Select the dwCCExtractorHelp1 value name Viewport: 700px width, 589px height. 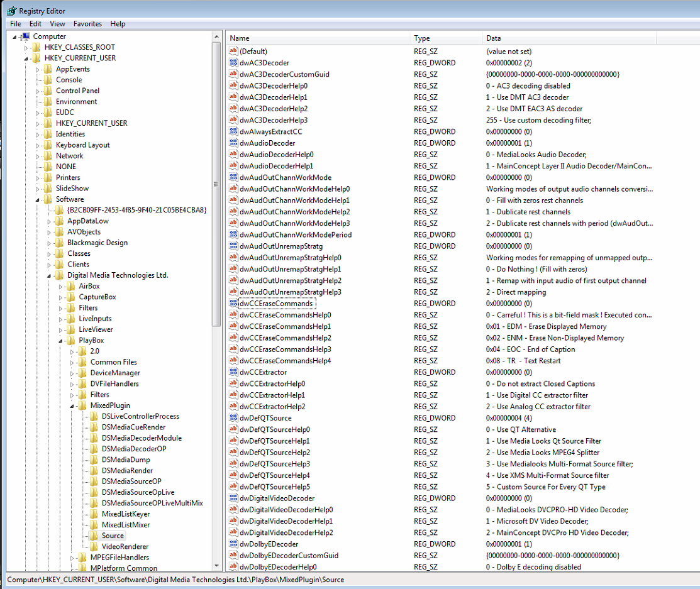[272, 395]
